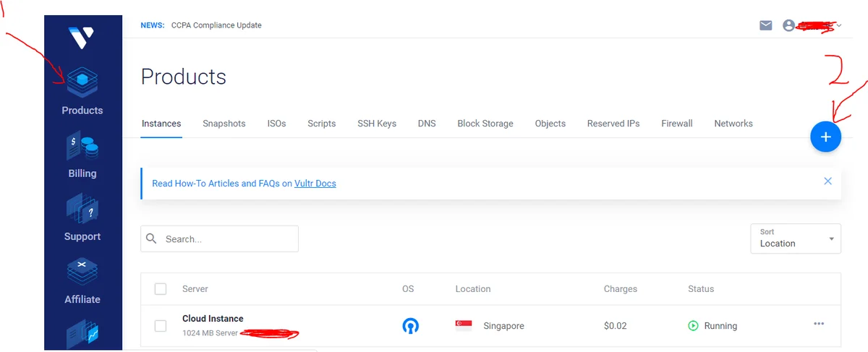Click the search magnifier icon

[152, 239]
